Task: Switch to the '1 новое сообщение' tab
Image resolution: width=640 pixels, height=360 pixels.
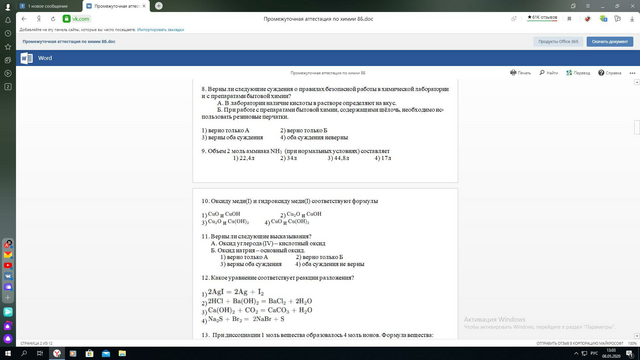Action: [x=49, y=6]
